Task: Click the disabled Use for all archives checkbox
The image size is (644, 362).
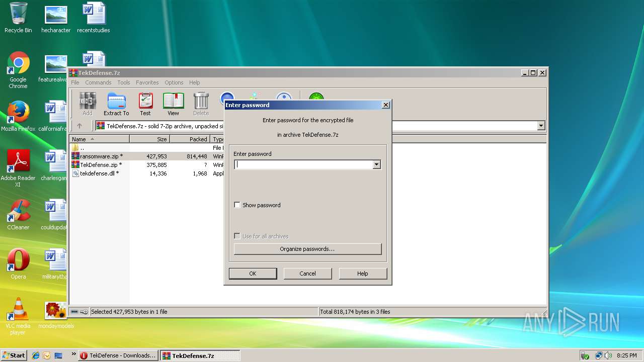Action: (x=237, y=236)
